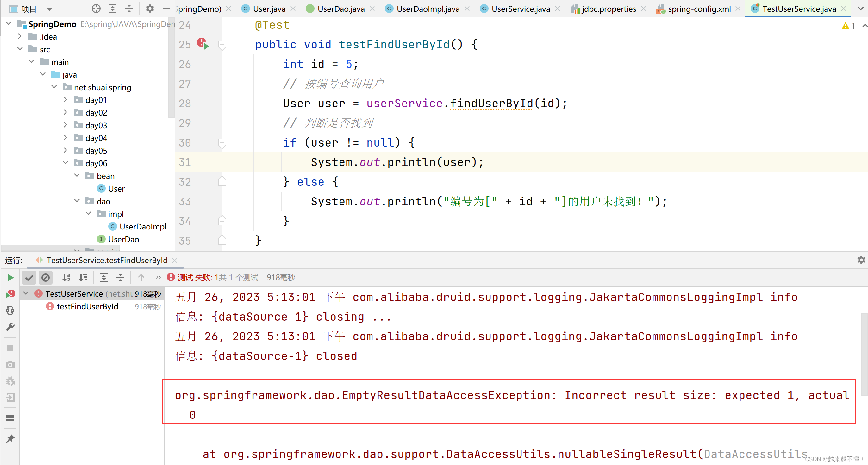
Task: Click the locate/select opened file target icon
Action: [x=96, y=9]
